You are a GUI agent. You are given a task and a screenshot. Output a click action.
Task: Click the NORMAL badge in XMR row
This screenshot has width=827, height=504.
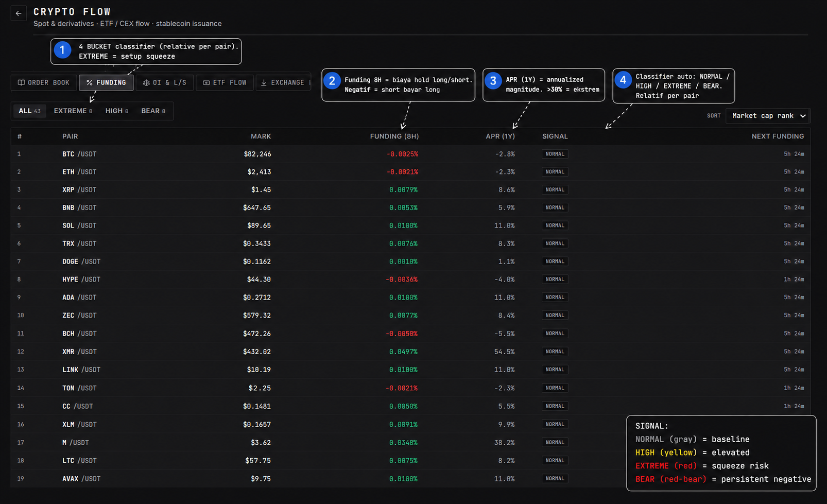555,352
